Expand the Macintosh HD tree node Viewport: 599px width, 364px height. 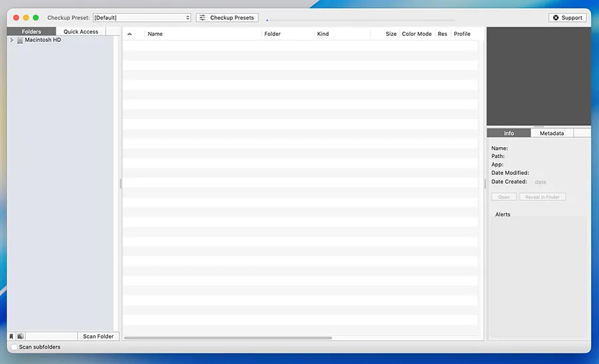[x=11, y=40]
